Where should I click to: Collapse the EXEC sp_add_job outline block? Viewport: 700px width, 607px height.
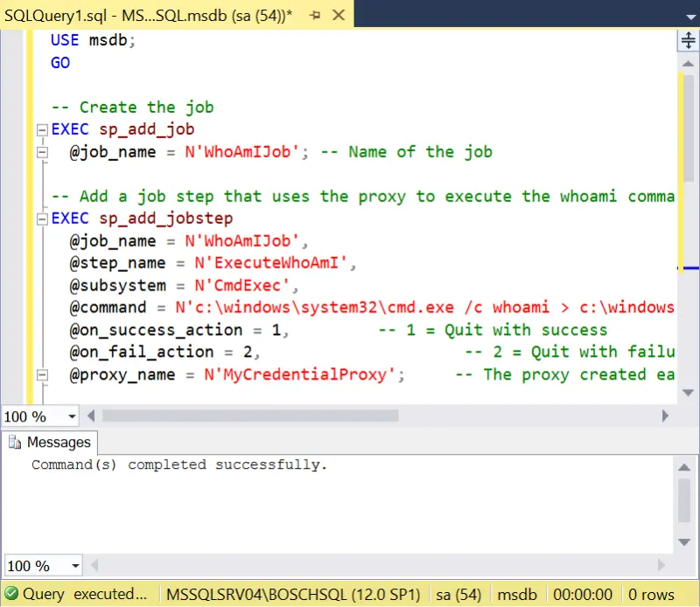[x=42, y=129]
